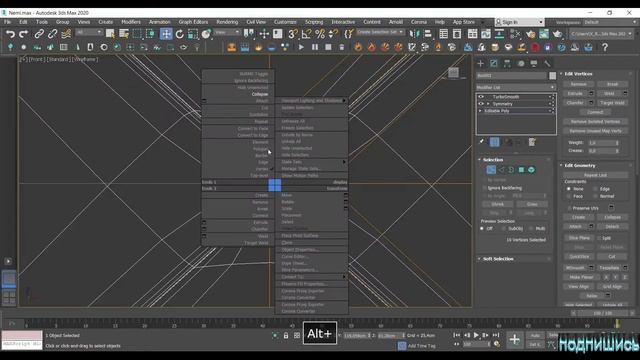Click the Repeat Last button

tap(595, 175)
